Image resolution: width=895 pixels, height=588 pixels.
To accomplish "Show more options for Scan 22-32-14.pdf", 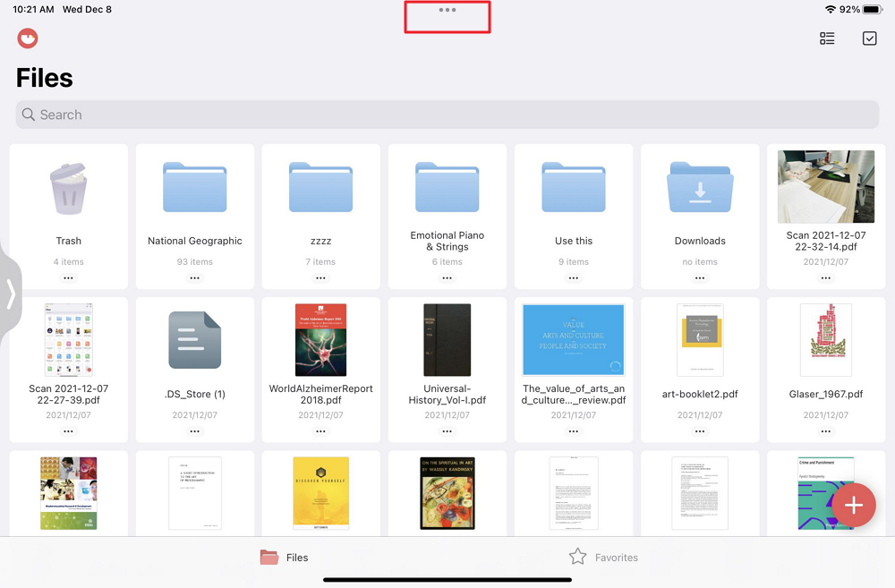I will 826,278.
